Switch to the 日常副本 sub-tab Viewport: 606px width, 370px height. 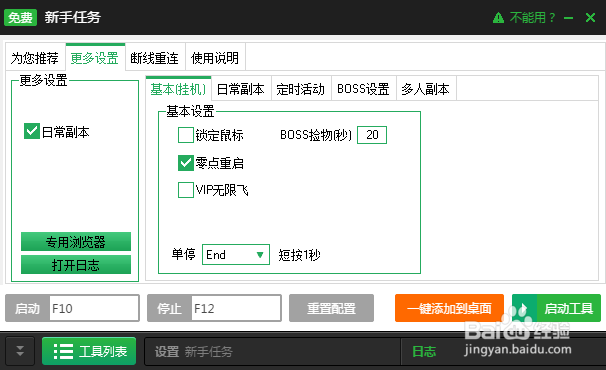tap(241, 89)
